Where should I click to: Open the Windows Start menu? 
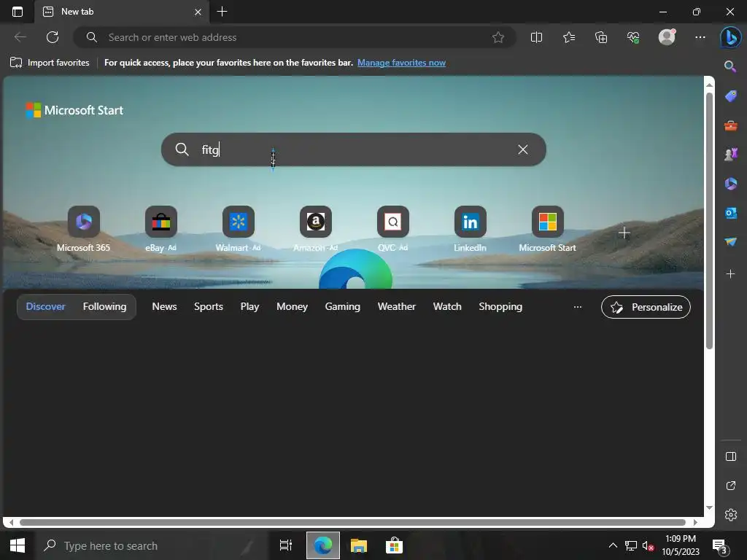tap(18, 545)
